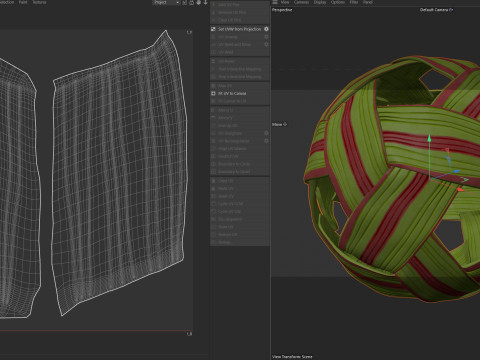The width and height of the screenshot is (480, 360).
Task: Choose the Mirror U command
Action: click(x=239, y=110)
